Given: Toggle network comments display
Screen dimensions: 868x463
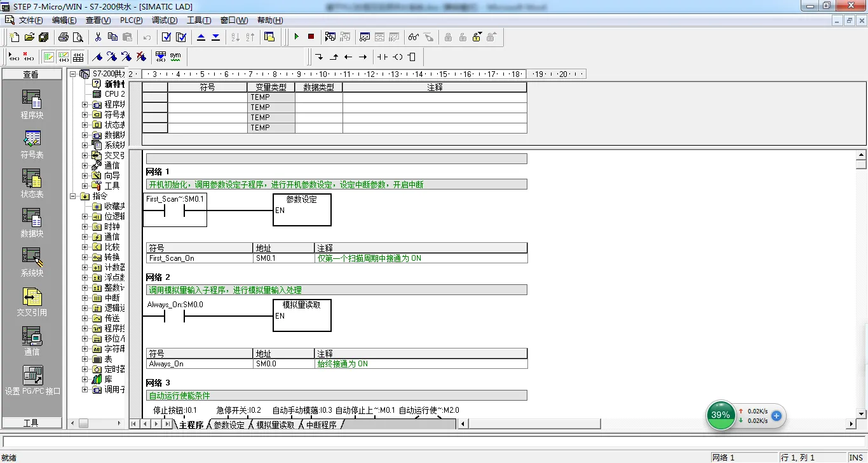Looking at the screenshot, I should point(64,57).
